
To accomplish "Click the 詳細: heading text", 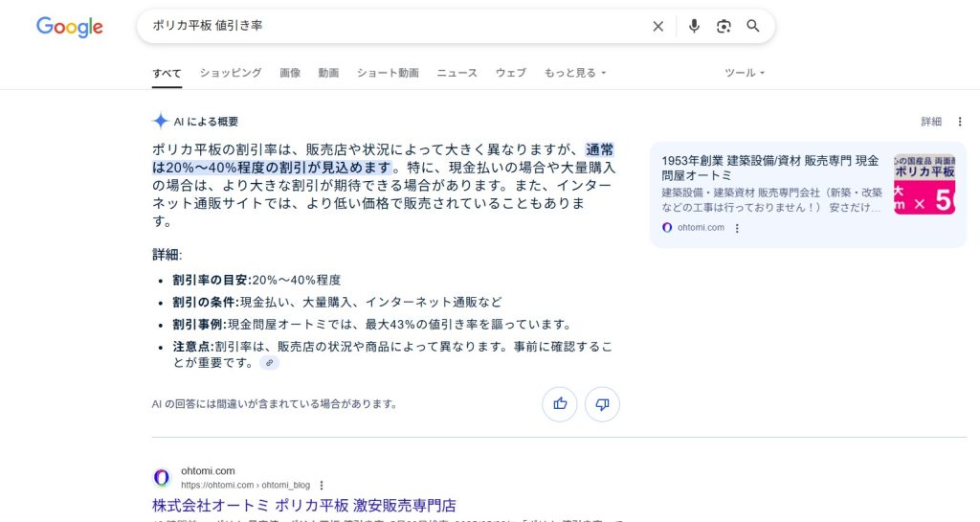I will 167,255.
